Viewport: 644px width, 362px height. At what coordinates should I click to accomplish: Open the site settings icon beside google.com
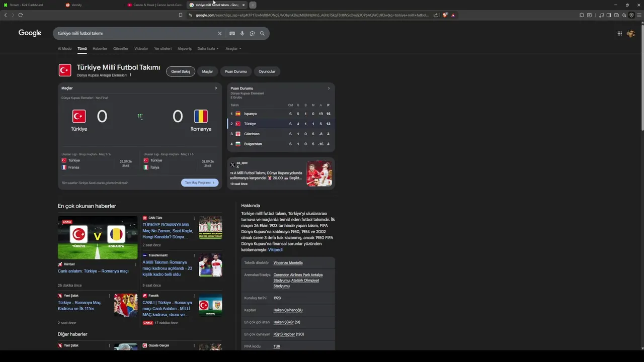point(190,15)
